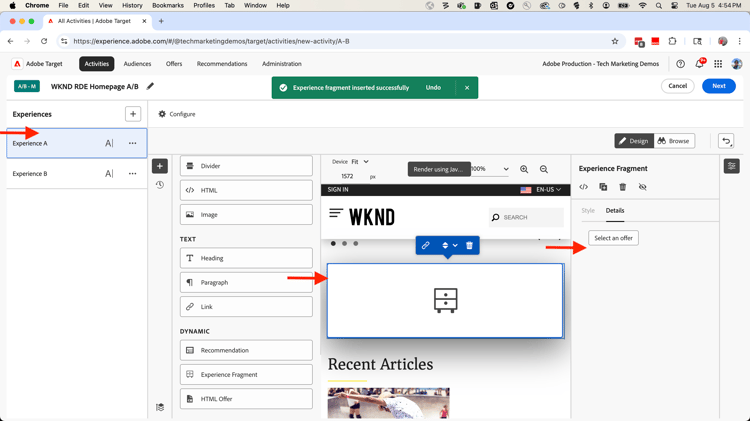
Task: Open modifications history clock icon
Action: pos(160,185)
